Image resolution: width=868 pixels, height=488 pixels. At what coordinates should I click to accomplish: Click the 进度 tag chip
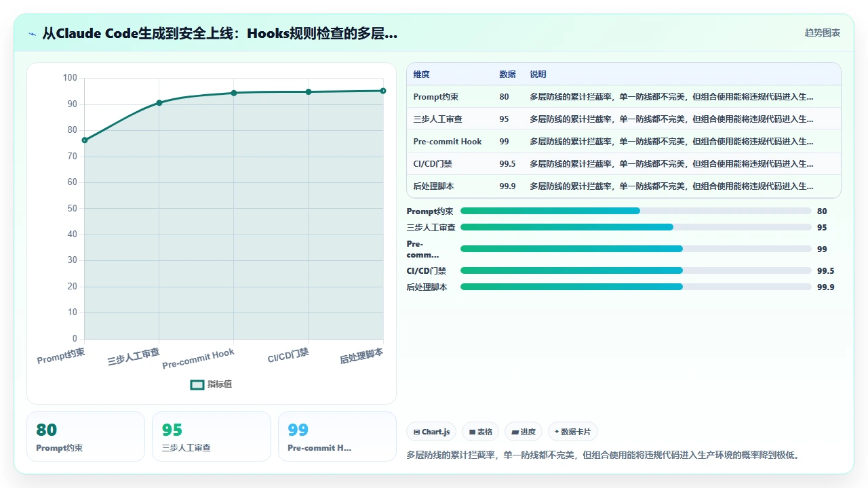(x=524, y=432)
